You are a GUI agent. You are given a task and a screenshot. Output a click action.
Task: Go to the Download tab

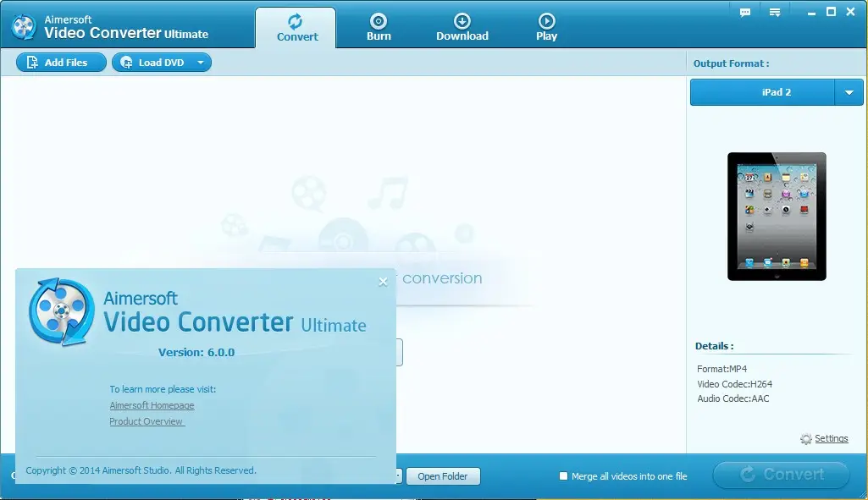462,28
